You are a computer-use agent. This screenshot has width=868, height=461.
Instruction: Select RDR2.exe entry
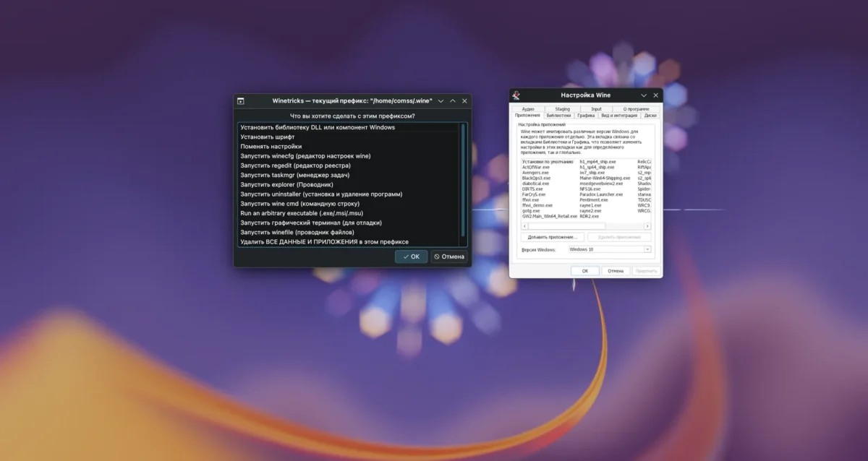(x=590, y=216)
